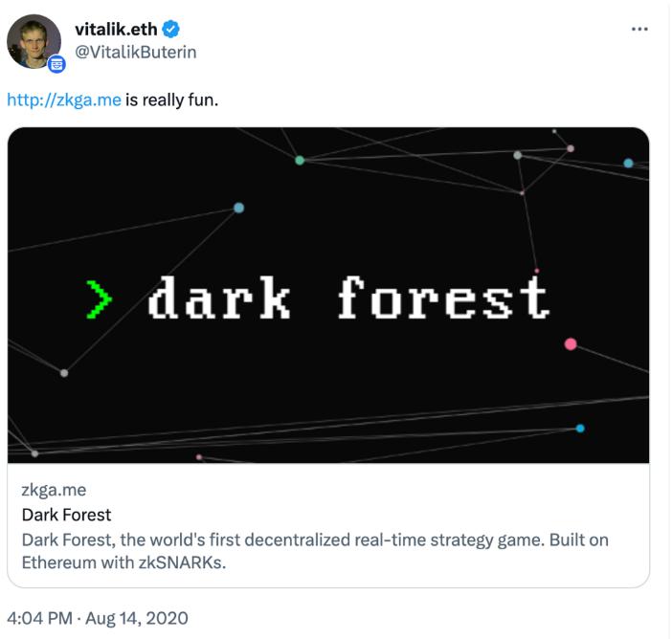The width and height of the screenshot is (672, 639).
Task: Open the tweet's more options menu
Action: (639, 30)
